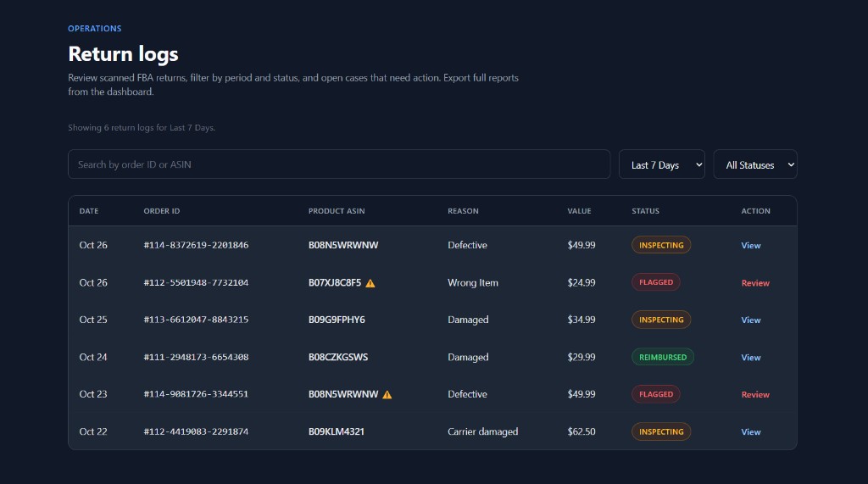This screenshot has height=484, width=868.
Task: Click the Oct 25 date cell
Action: pos(93,320)
